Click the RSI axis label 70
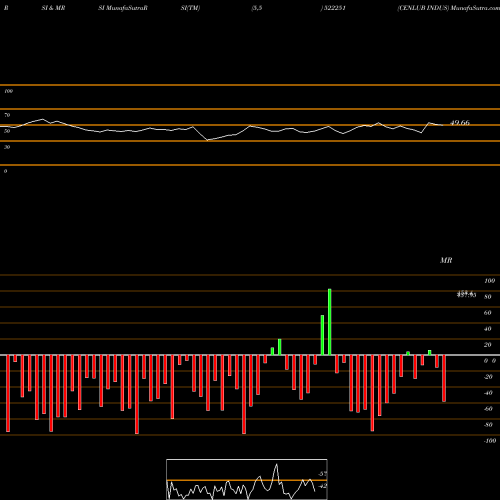This screenshot has width=500, height=500. click(7, 115)
